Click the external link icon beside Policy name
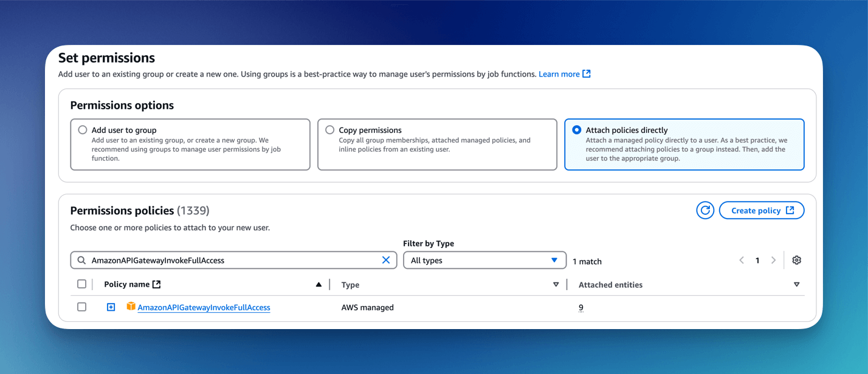The image size is (868, 374). [x=157, y=284]
